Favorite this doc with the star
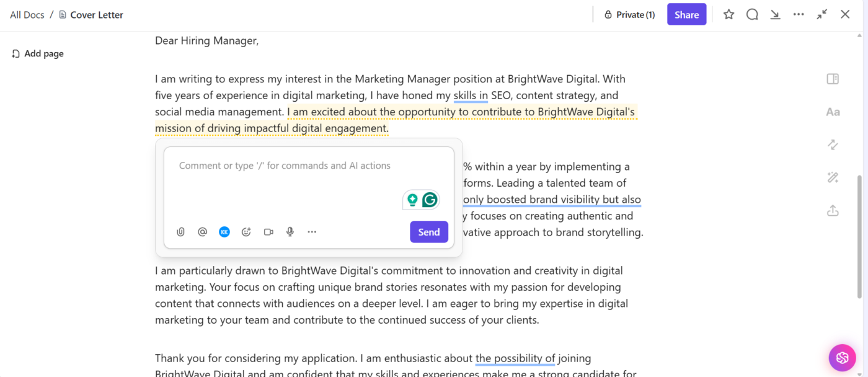Image resolution: width=868 pixels, height=377 pixels. click(x=729, y=14)
